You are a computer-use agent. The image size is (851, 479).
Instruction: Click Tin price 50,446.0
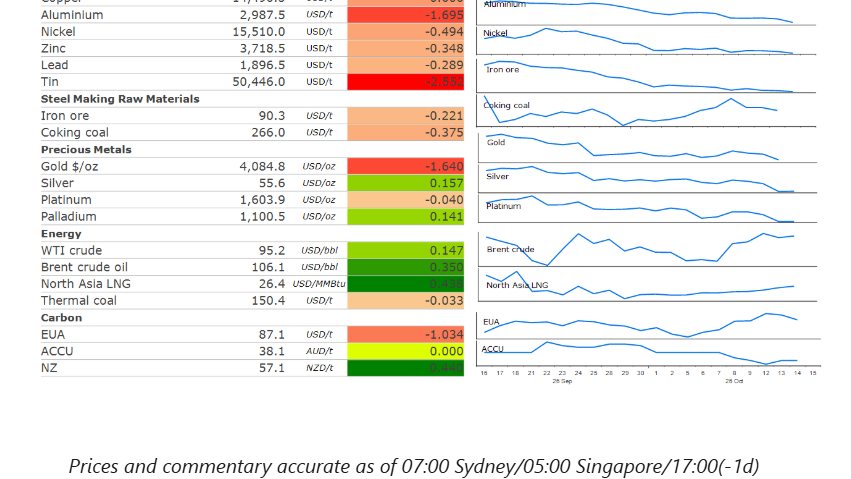(258, 82)
